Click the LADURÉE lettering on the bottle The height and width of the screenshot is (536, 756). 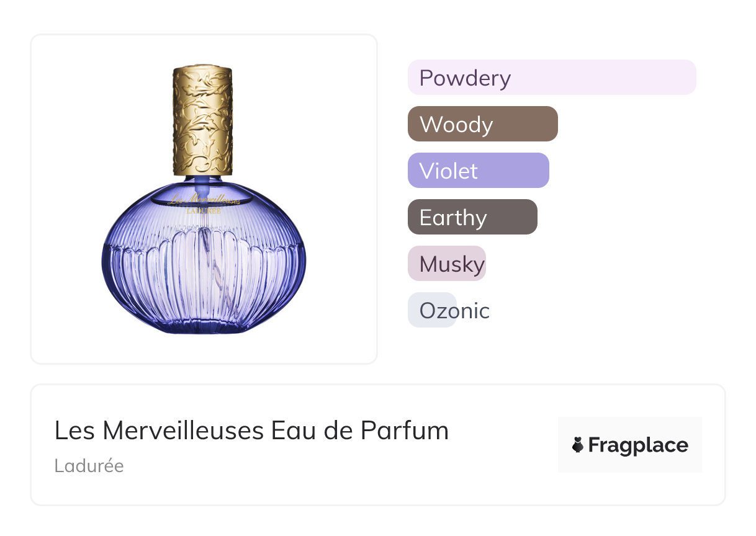click(204, 211)
